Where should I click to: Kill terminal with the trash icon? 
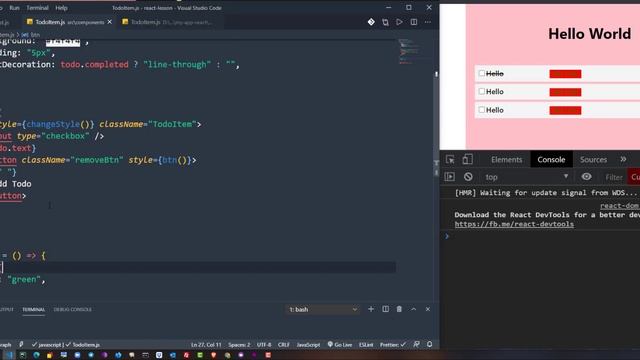(x=399, y=309)
